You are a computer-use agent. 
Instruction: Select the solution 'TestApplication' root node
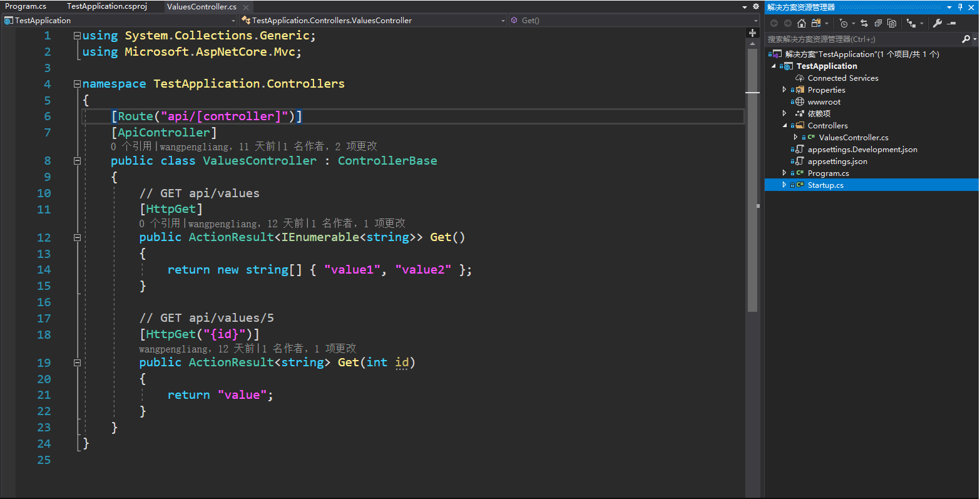coord(862,54)
